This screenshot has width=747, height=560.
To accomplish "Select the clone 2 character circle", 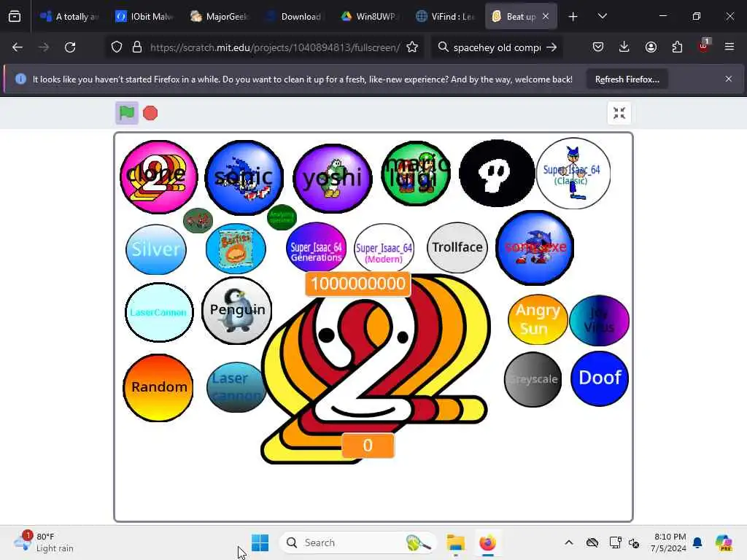I will coord(158,176).
